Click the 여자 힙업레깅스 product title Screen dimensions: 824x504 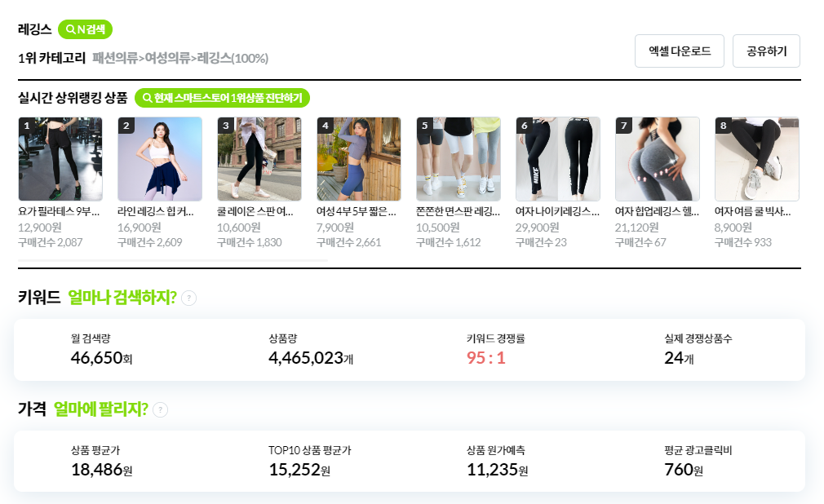tap(657, 211)
